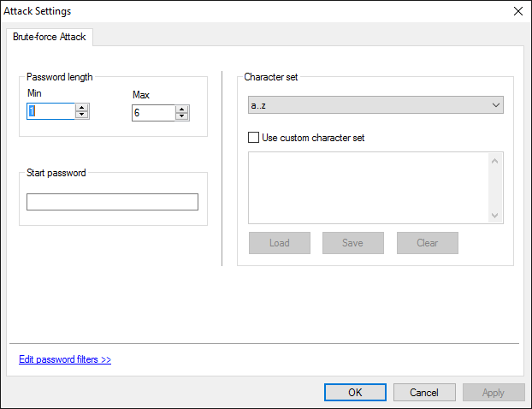Click the Clear button
Image resolution: width=532 pixels, height=409 pixels.
pyautogui.click(x=428, y=243)
